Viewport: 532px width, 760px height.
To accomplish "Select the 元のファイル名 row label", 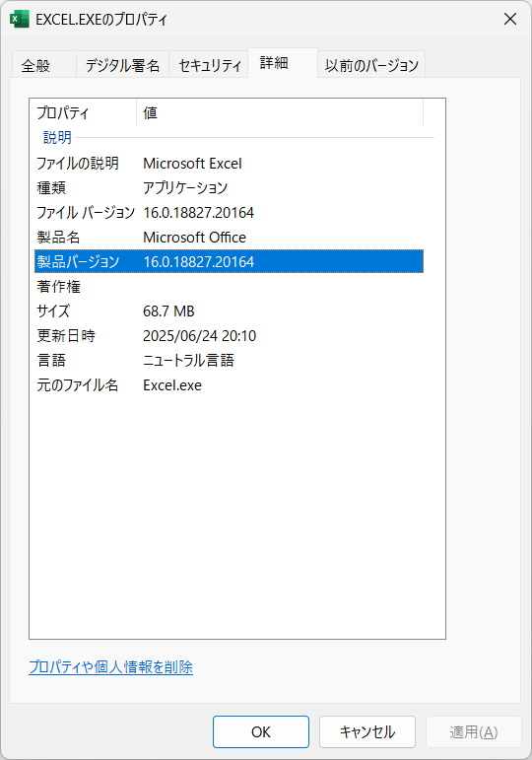I will click(x=78, y=384).
